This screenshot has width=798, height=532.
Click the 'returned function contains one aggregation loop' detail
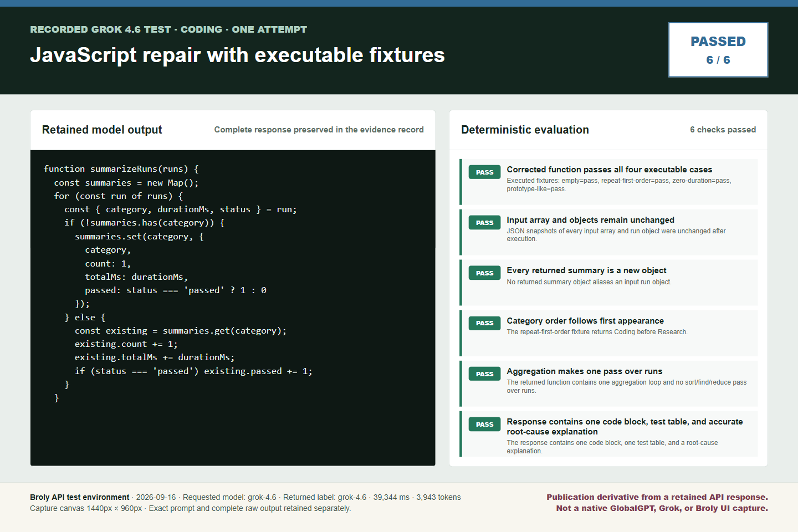point(627,386)
